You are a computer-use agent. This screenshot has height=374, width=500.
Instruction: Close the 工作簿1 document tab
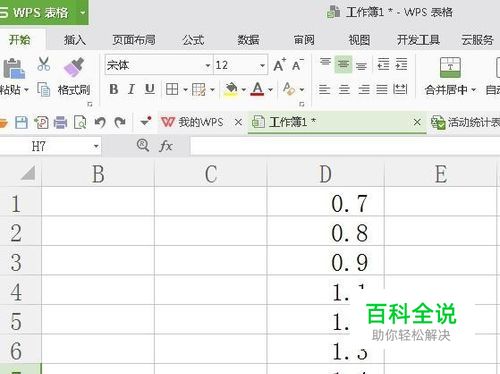point(417,122)
